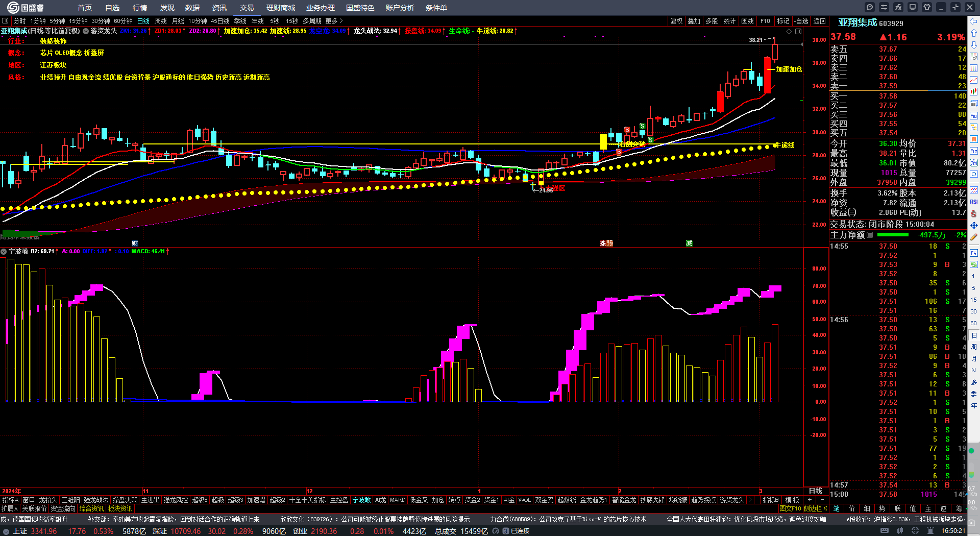The height and width of the screenshot is (536, 980).
Task: Open the 交易 menu
Action: pos(247,8)
